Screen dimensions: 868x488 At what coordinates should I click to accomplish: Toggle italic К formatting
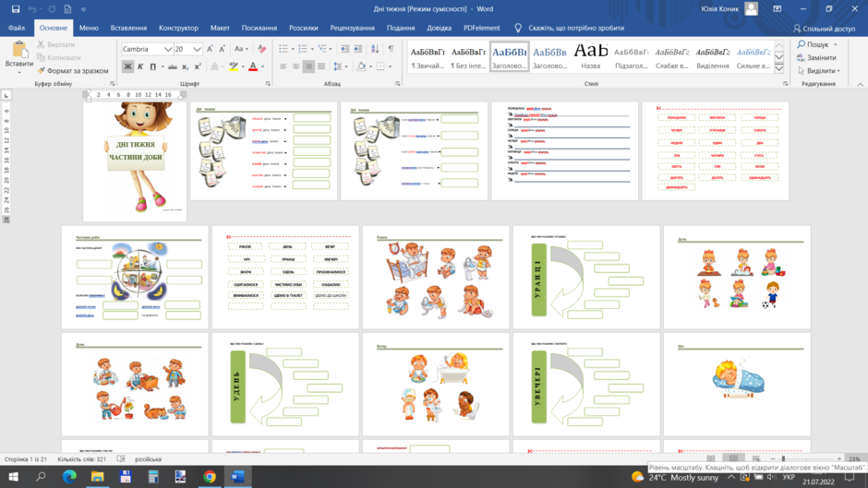(140, 67)
